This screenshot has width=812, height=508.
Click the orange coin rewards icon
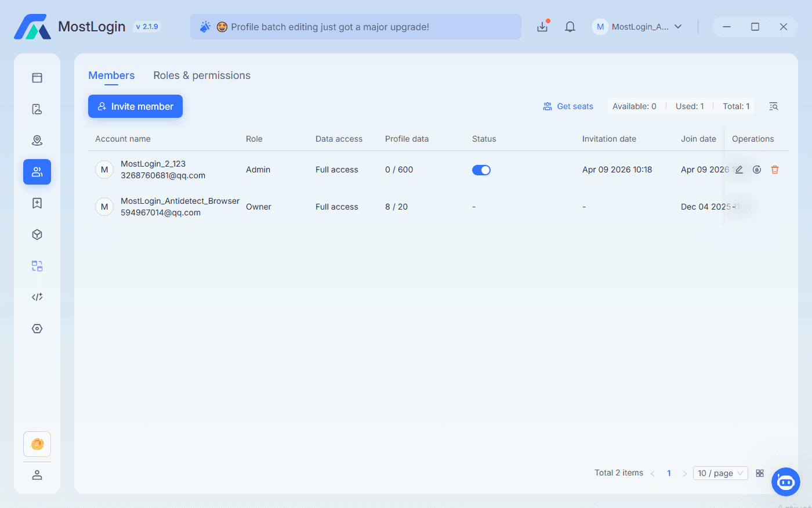[x=37, y=444]
